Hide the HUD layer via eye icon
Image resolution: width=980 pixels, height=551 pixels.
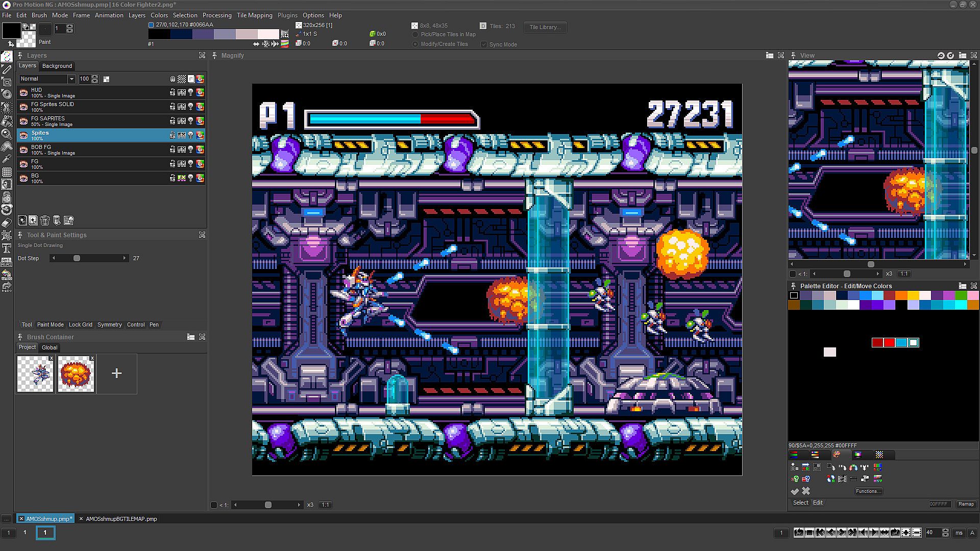(23, 92)
